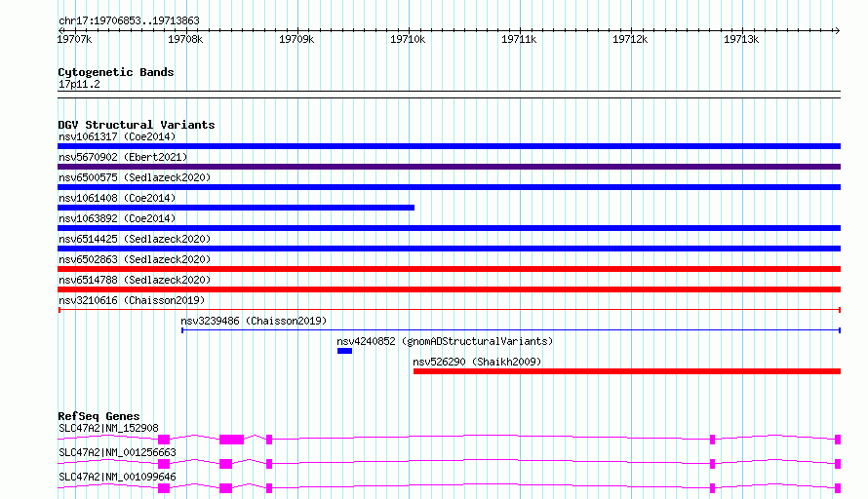Click the nsv1061317 (Coe2014) blue variant bar
868x499 pixels.
tap(449, 146)
